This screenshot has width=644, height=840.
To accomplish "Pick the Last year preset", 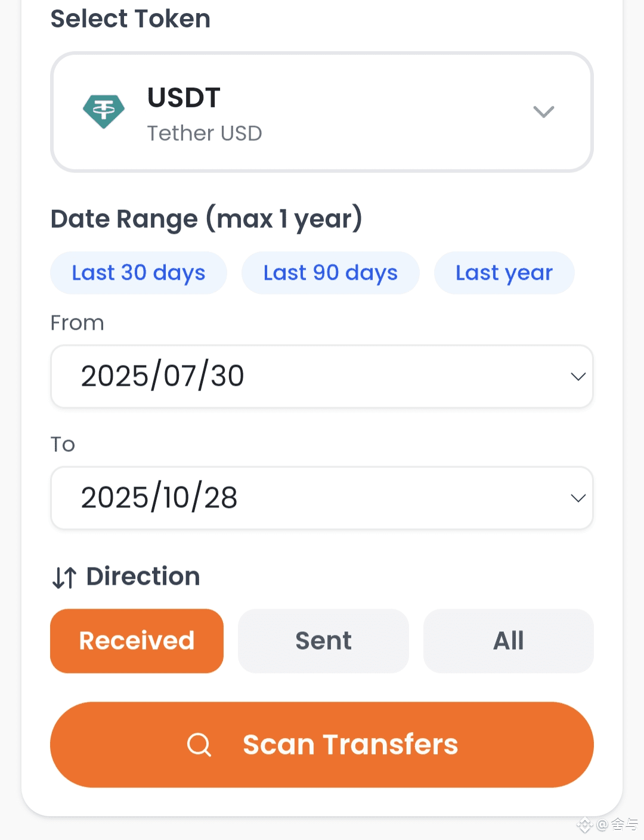I will click(x=504, y=273).
